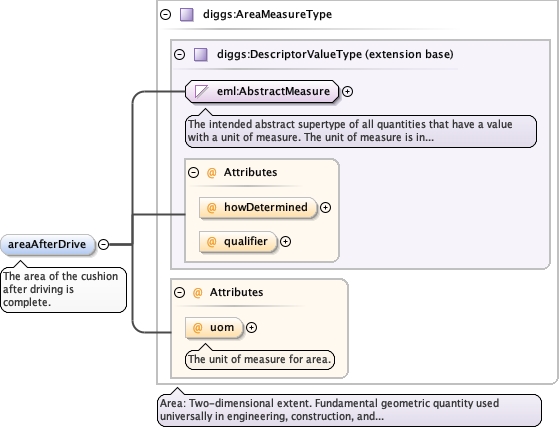The width and height of the screenshot is (560, 430).
Task: Collapse the diggs:AreaMeasureType box
Action: [x=165, y=15]
